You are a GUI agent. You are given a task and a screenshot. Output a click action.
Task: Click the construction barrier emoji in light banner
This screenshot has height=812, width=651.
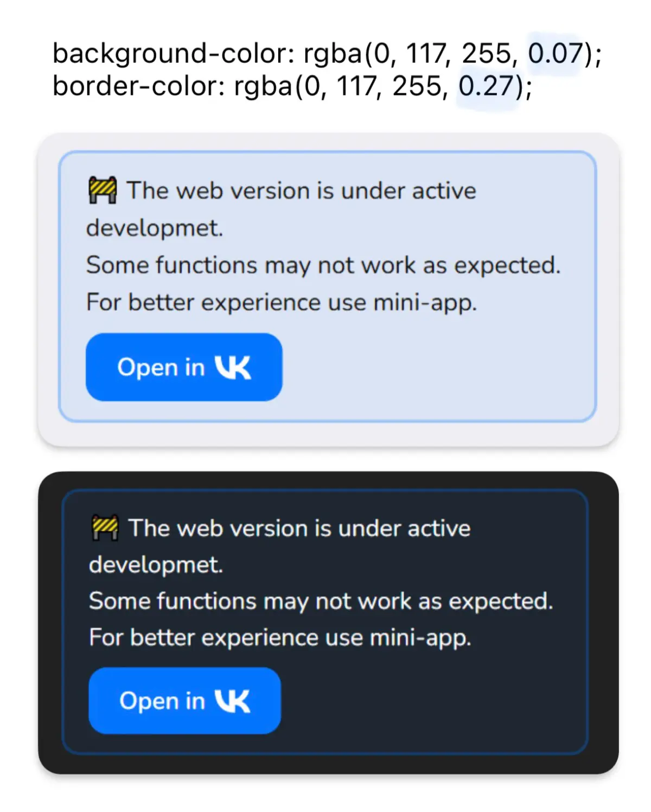point(103,190)
